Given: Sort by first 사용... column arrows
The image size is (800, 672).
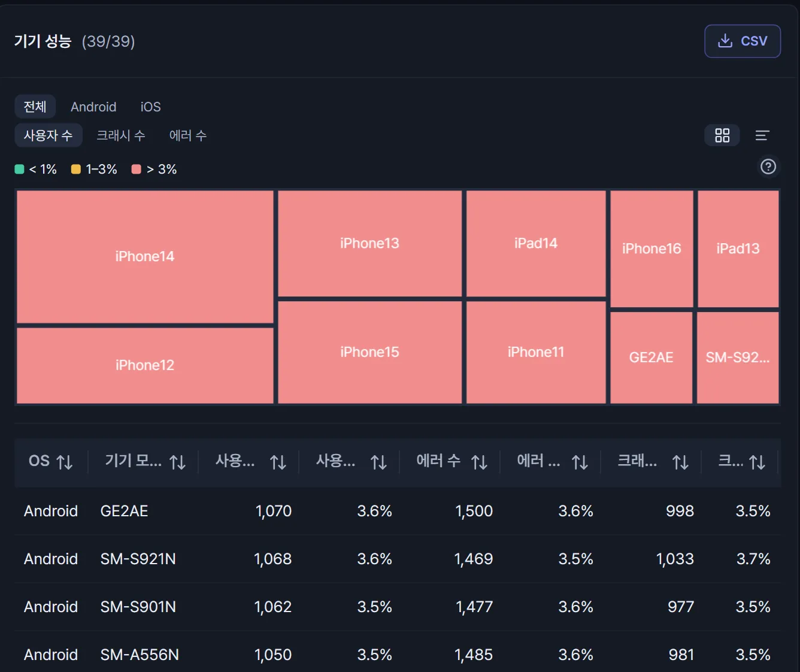Looking at the screenshot, I should click(278, 462).
